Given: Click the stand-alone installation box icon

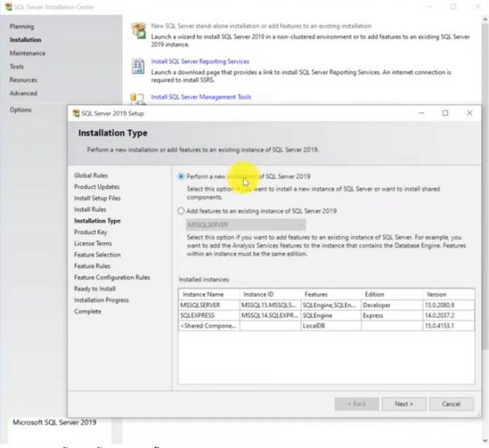Looking at the screenshot, I should coord(139,31).
